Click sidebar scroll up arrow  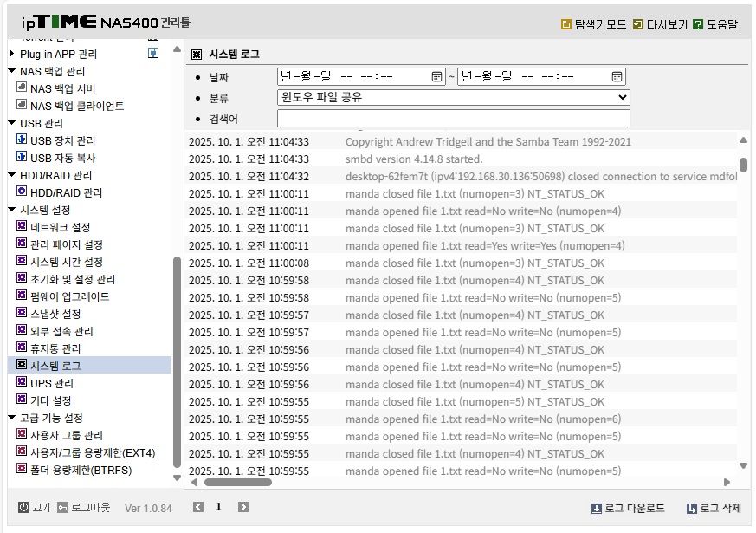click(x=177, y=49)
